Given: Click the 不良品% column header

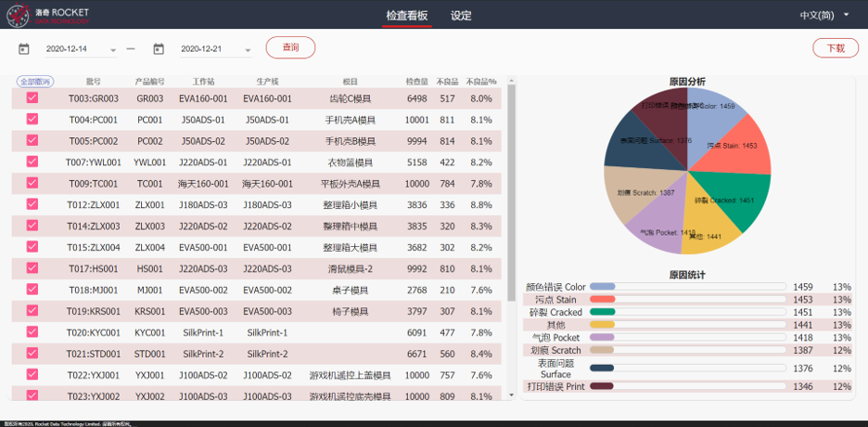Looking at the screenshot, I should [480, 82].
